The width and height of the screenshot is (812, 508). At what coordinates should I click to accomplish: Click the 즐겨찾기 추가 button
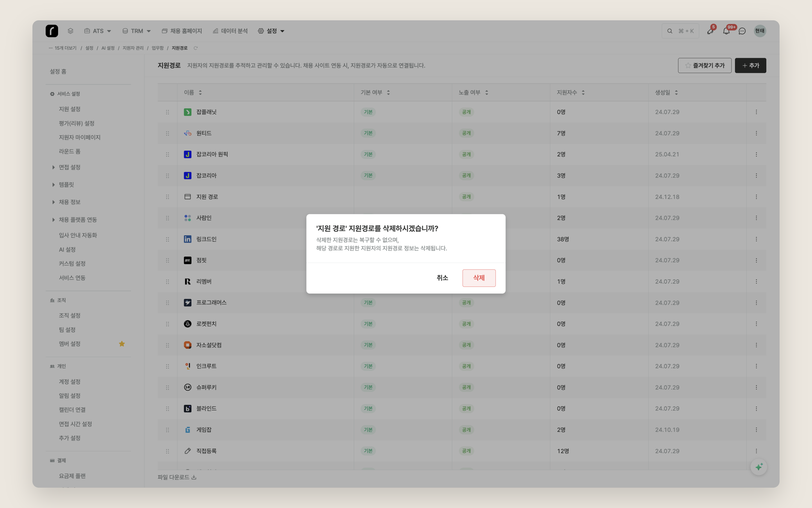(x=705, y=65)
